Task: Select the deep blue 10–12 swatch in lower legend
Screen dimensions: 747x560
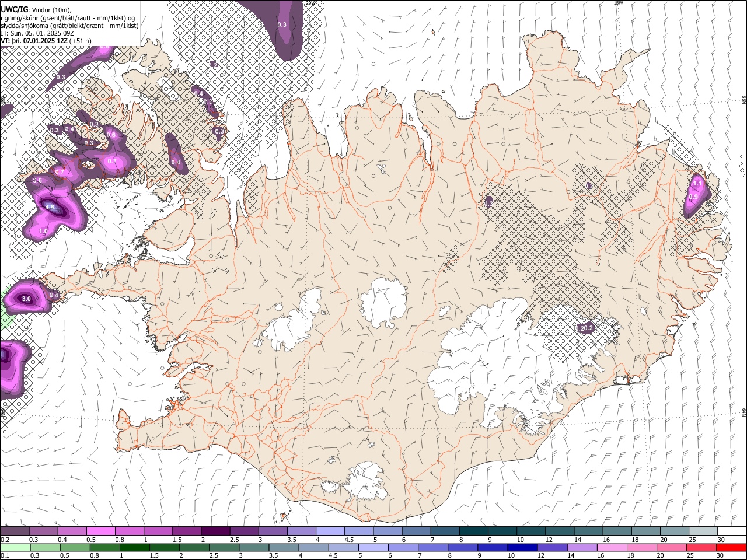Action: [522, 547]
